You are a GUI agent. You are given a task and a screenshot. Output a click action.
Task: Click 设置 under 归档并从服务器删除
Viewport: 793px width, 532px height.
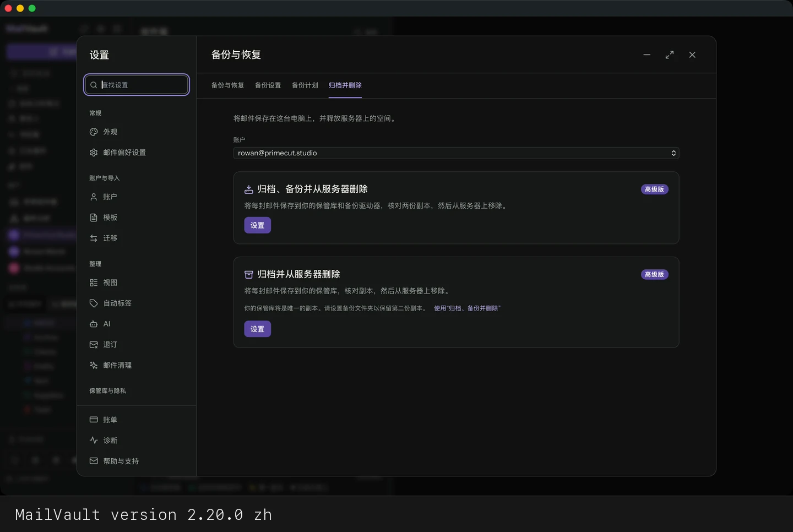click(257, 329)
